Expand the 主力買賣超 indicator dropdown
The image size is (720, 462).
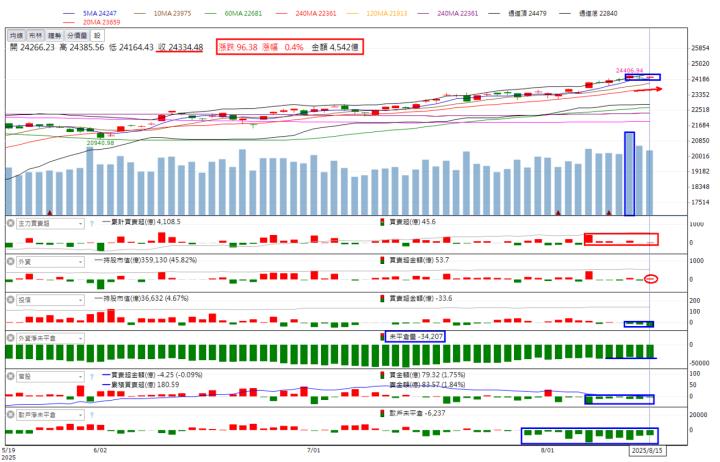click(50, 224)
